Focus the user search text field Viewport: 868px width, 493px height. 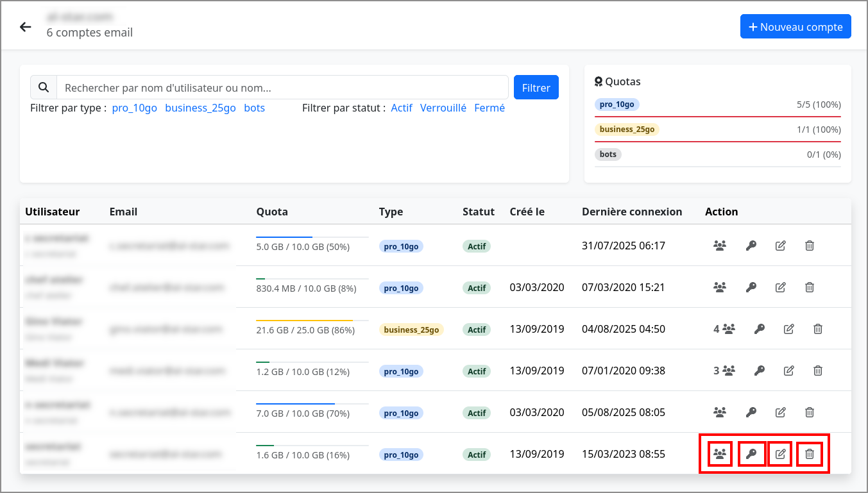click(282, 88)
